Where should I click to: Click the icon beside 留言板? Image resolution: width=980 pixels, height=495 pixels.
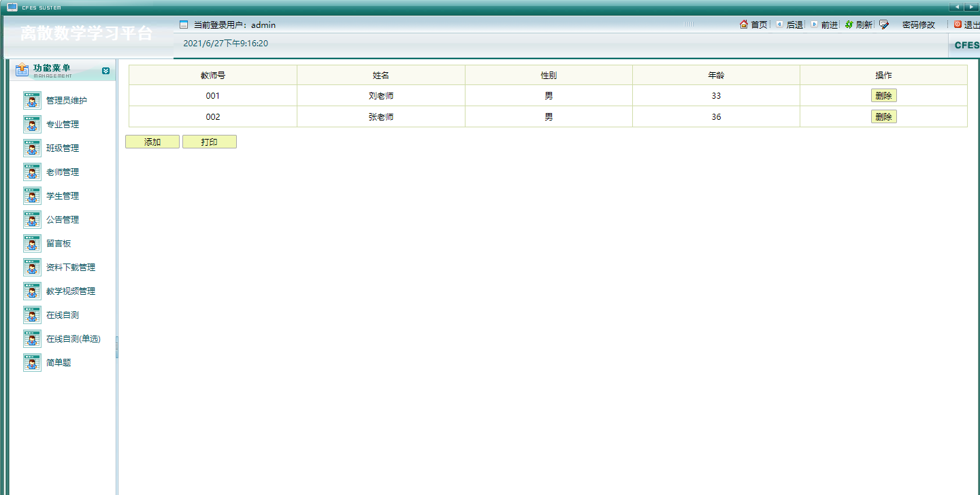(x=32, y=243)
